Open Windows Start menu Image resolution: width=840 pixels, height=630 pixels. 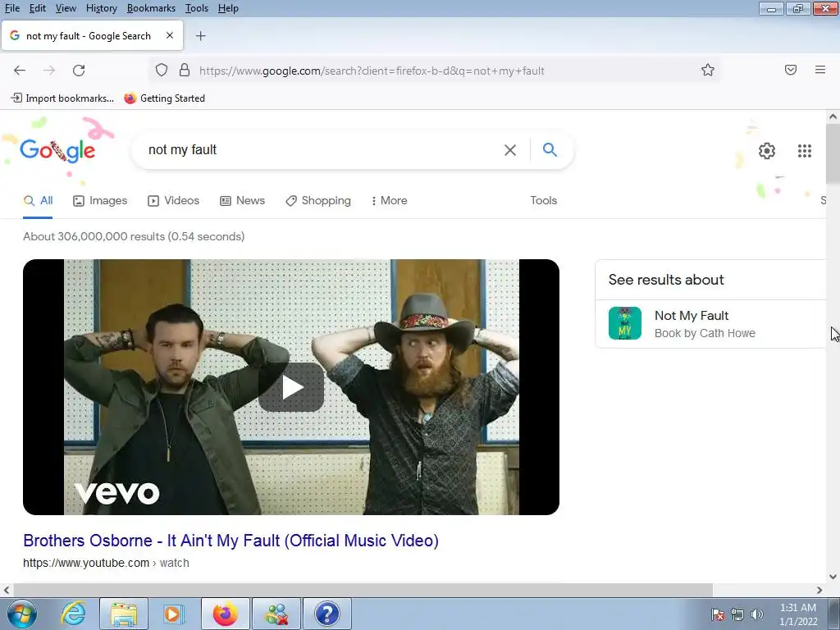pyautogui.click(x=22, y=614)
